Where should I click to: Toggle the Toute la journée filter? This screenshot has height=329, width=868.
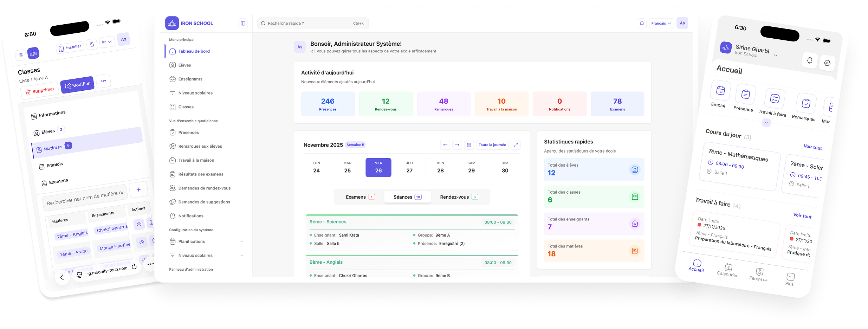[492, 145]
